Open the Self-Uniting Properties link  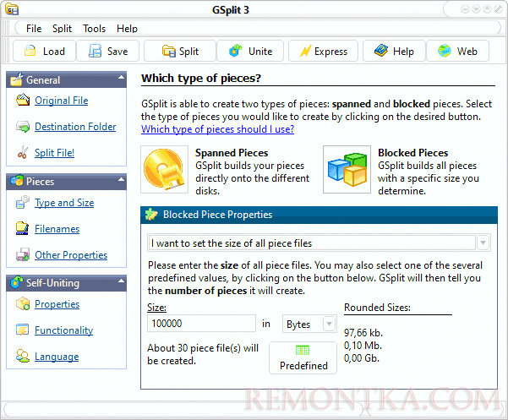[57, 304]
